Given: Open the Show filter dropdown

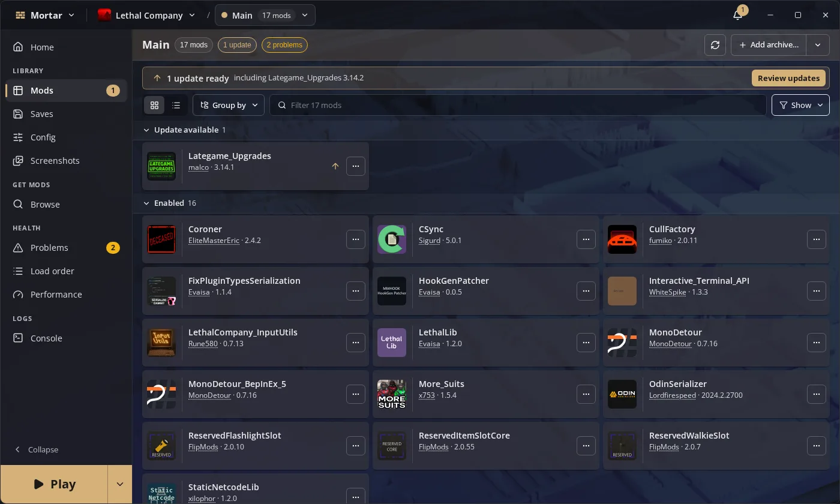Looking at the screenshot, I should (x=800, y=105).
